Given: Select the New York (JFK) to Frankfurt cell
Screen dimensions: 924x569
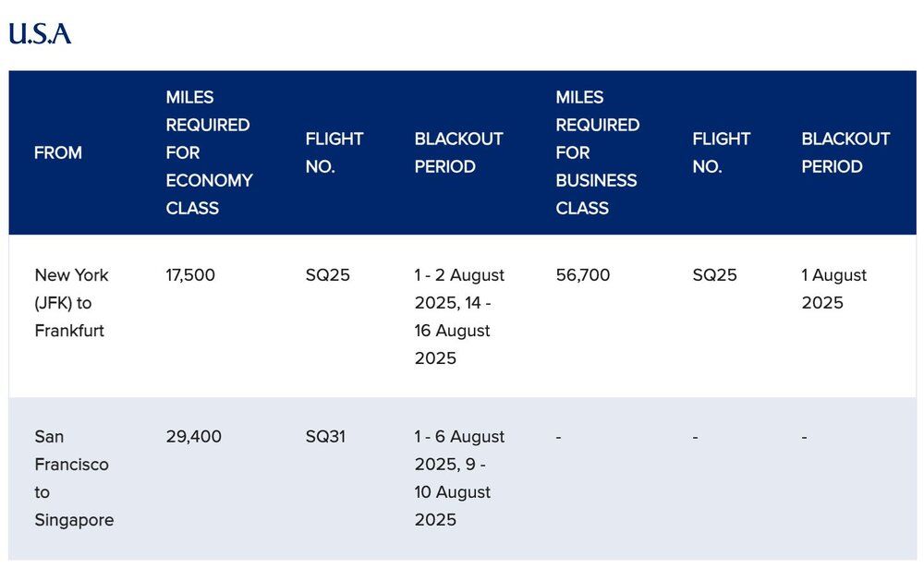Looking at the screenshot, I should pos(72,302).
